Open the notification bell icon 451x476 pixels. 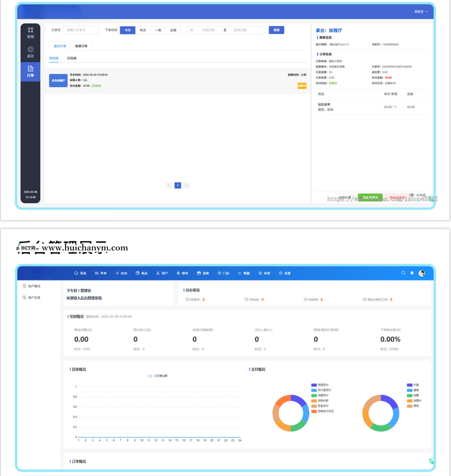412,273
